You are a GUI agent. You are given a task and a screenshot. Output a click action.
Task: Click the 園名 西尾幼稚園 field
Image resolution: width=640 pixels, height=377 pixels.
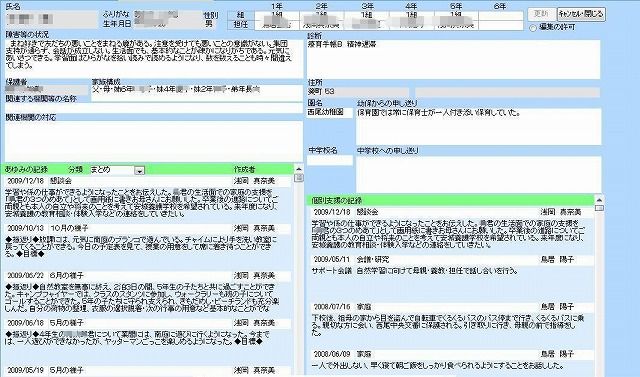(329, 113)
